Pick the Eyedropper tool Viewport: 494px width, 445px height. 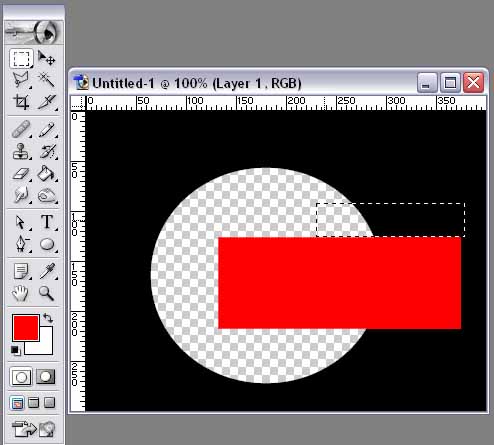coord(47,271)
